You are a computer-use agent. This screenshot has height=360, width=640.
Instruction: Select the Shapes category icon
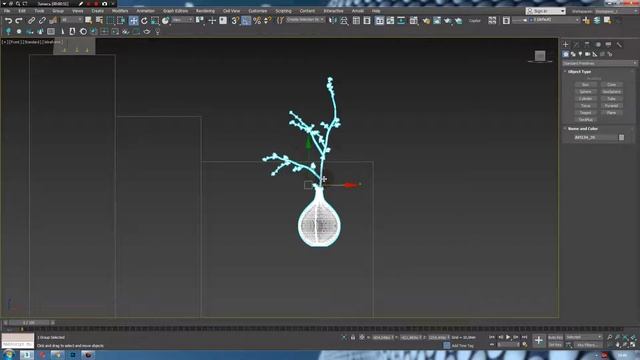coord(573,54)
